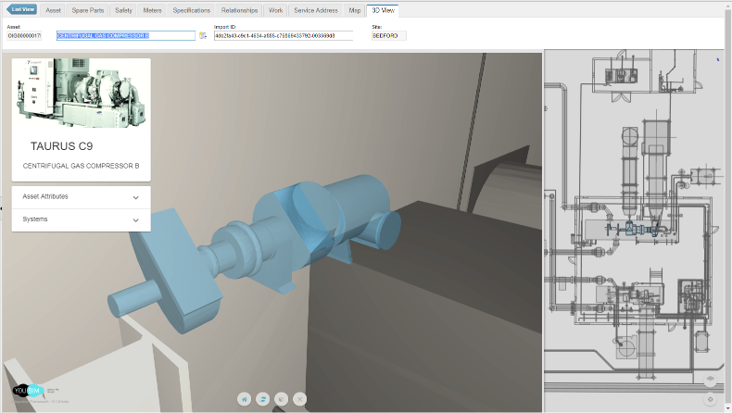Click the vertical scrollbar on the right edge
The width and height of the screenshot is (732, 413).
[x=728, y=205]
